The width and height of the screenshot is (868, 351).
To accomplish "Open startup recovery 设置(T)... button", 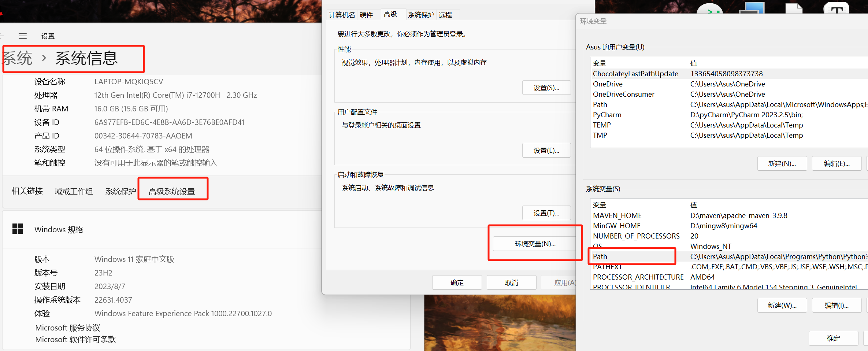I will click(x=546, y=213).
